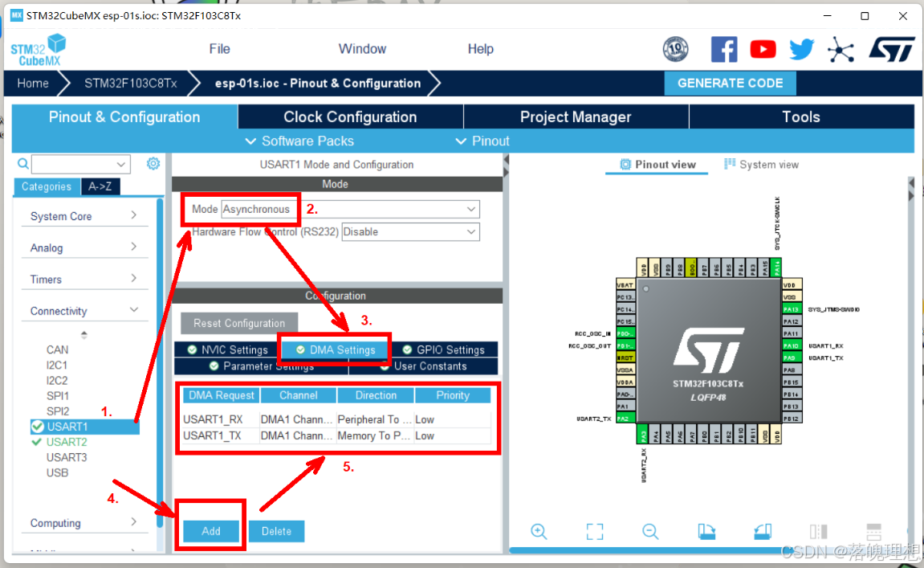Expand the Analog category

click(83, 247)
